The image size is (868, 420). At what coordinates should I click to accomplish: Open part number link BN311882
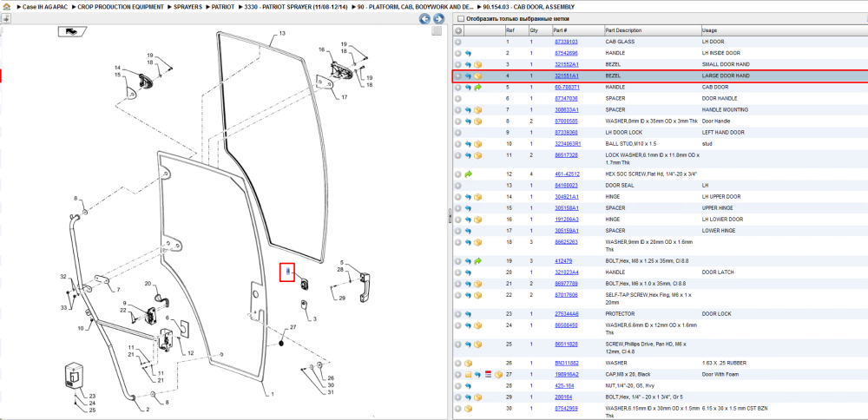click(x=566, y=363)
